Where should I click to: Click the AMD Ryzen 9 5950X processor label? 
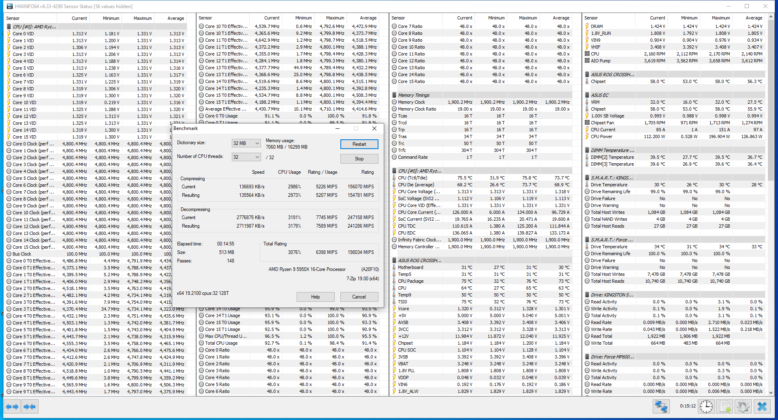[308, 269]
